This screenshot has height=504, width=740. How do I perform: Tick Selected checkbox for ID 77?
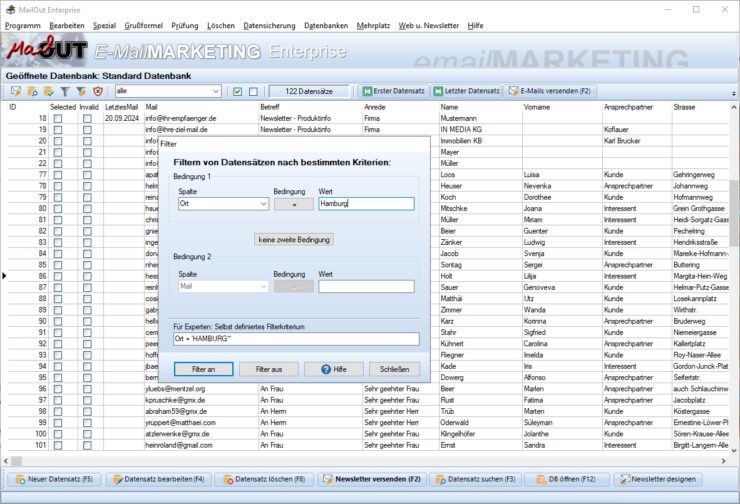pos(58,175)
